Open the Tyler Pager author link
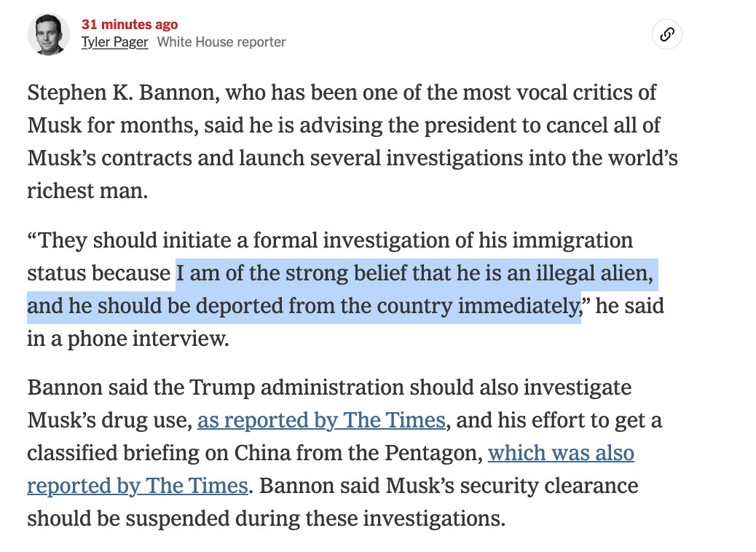The width and height of the screenshot is (756, 552). (x=115, y=42)
